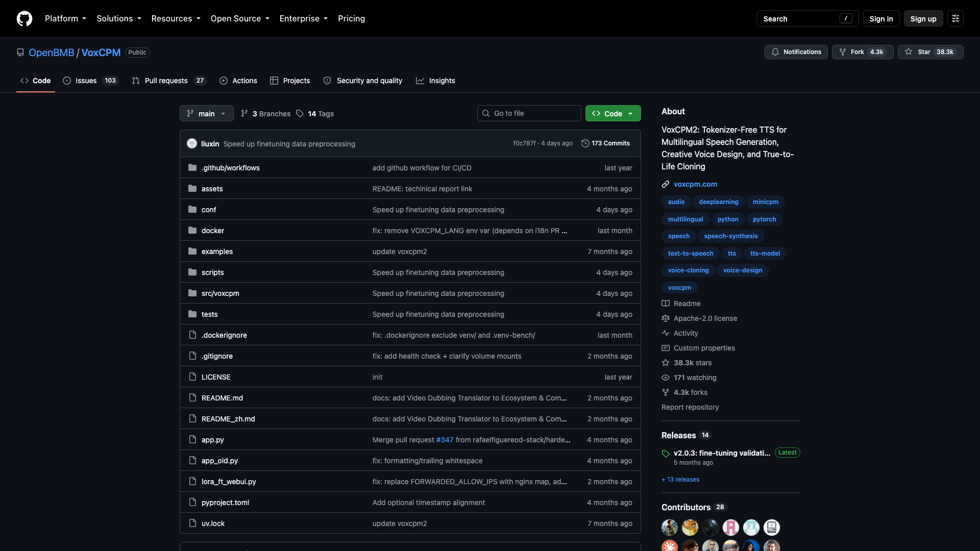Click the LICENSE file icon
This screenshot has height=551, width=980.
[x=192, y=377]
